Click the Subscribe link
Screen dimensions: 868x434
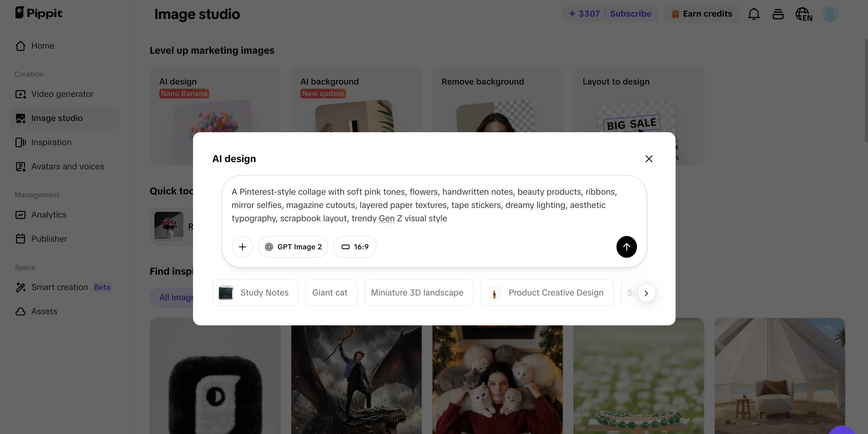point(630,14)
